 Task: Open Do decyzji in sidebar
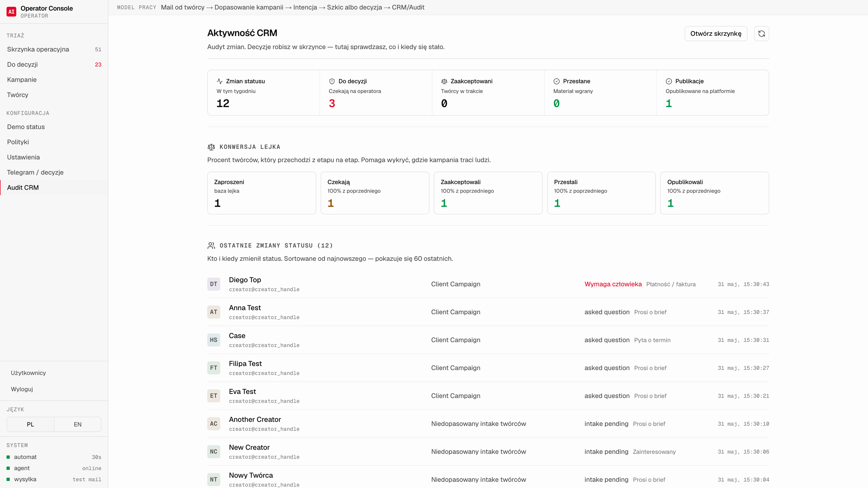click(54, 64)
